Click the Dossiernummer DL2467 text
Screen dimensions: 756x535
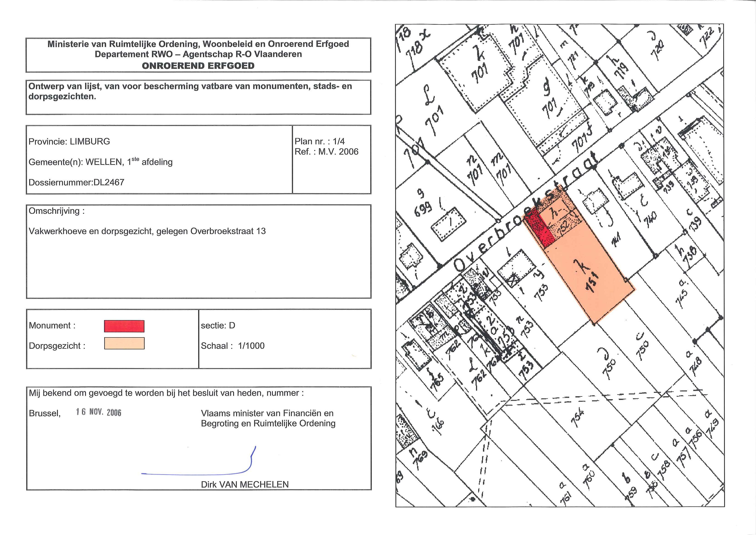pyautogui.click(x=76, y=182)
